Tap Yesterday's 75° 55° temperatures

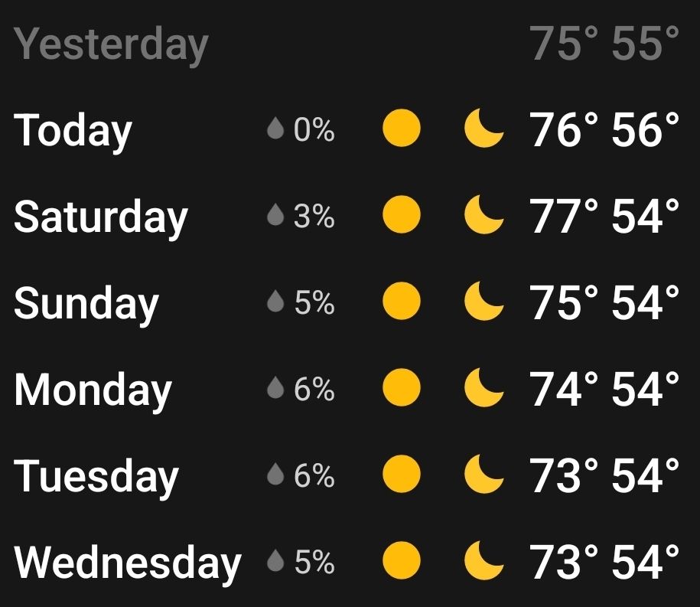point(604,44)
